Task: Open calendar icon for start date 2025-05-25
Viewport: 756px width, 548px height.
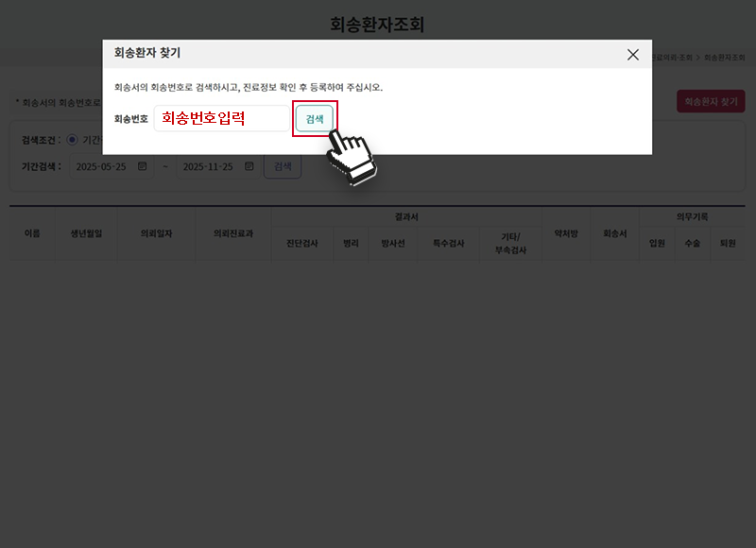Action: pyautogui.click(x=143, y=166)
